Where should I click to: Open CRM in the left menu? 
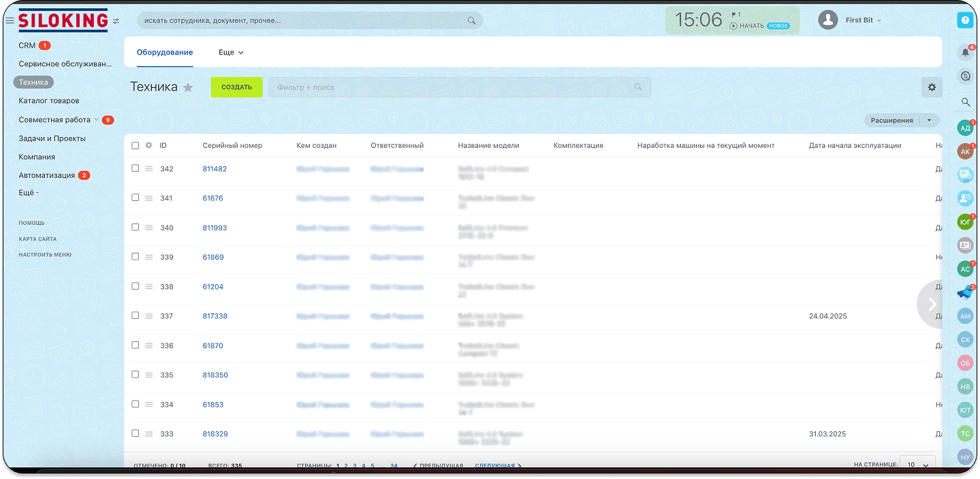click(27, 46)
